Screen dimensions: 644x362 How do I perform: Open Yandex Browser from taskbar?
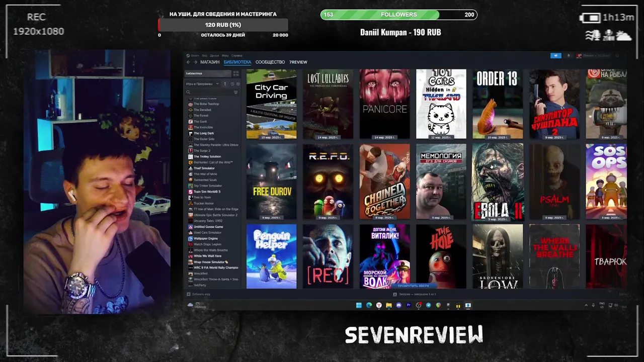tap(379, 305)
